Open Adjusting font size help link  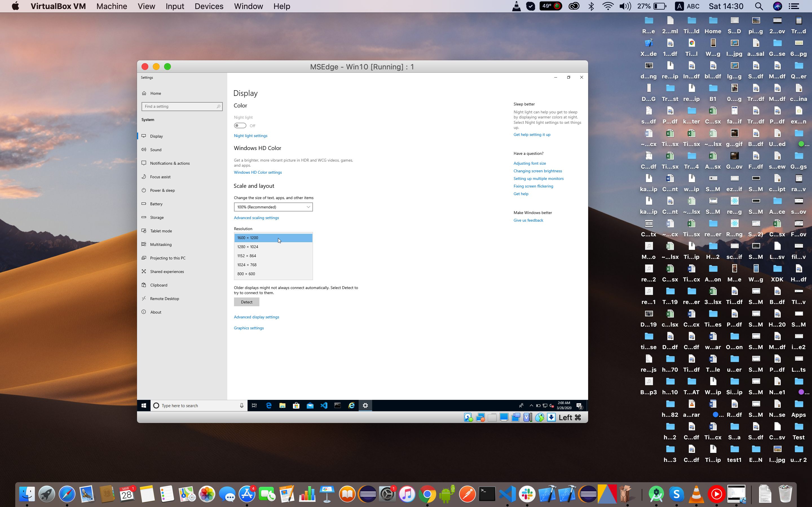point(530,163)
